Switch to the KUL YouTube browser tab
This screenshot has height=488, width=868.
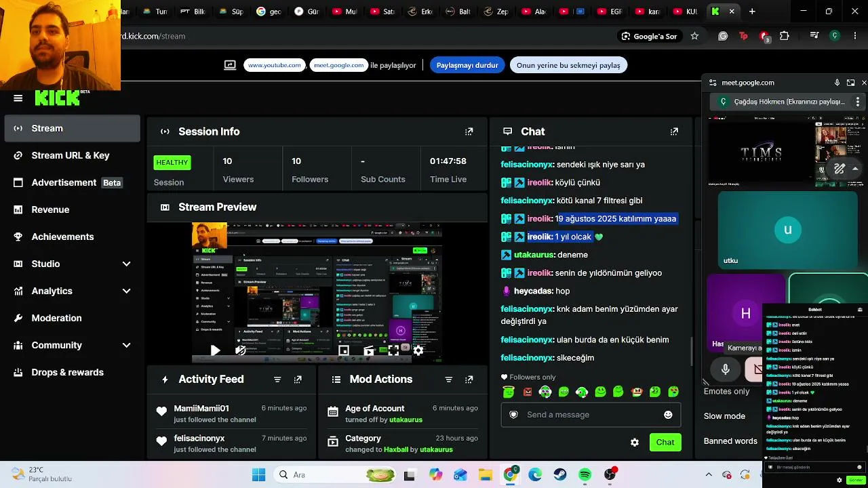pos(684,12)
